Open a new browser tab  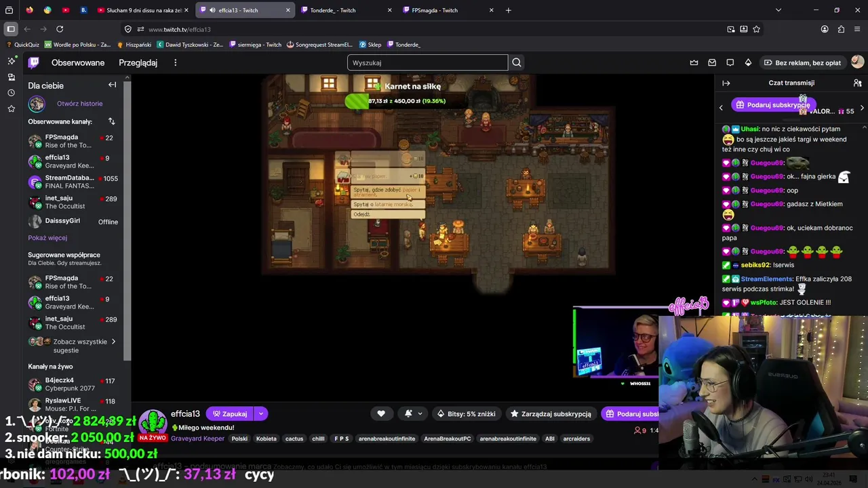click(x=508, y=10)
